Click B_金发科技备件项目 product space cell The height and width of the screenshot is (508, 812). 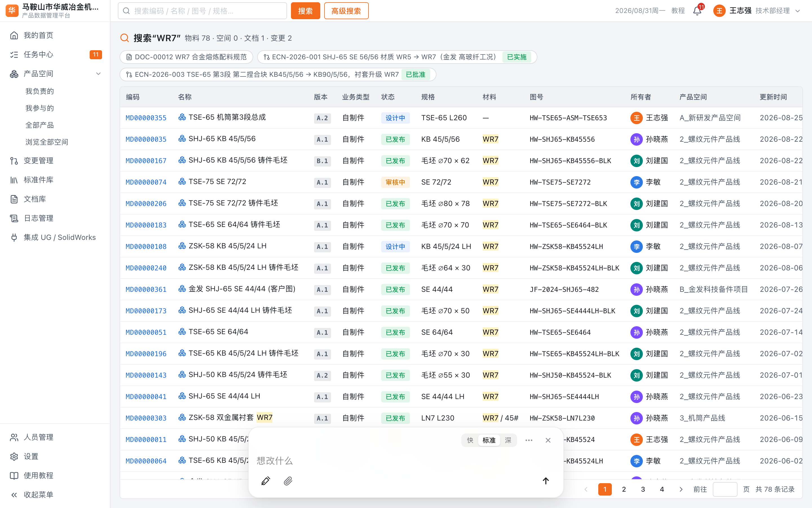click(x=714, y=289)
